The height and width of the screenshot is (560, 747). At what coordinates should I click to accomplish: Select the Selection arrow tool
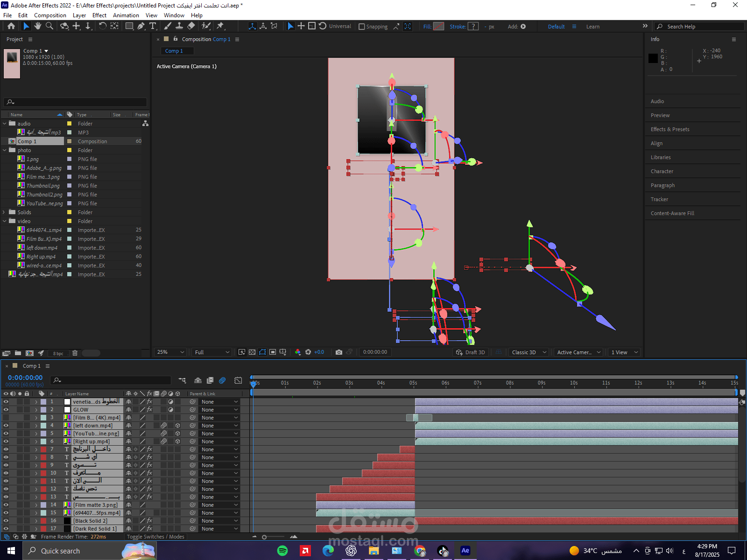tap(26, 26)
